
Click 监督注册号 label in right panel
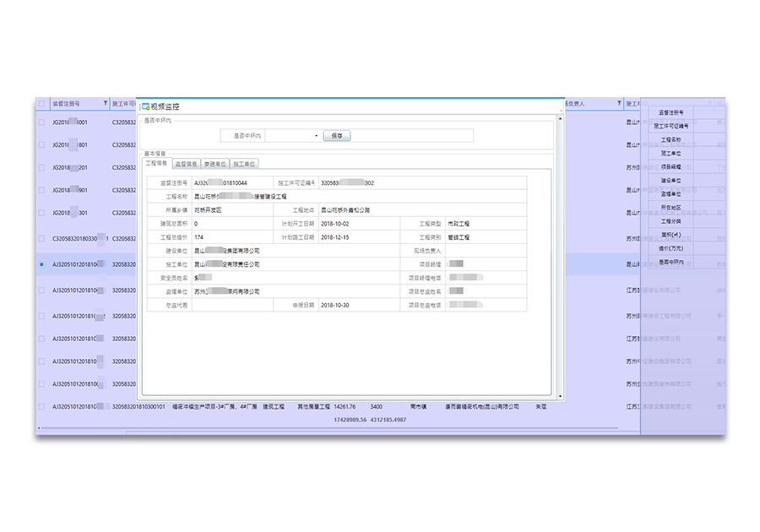670,112
